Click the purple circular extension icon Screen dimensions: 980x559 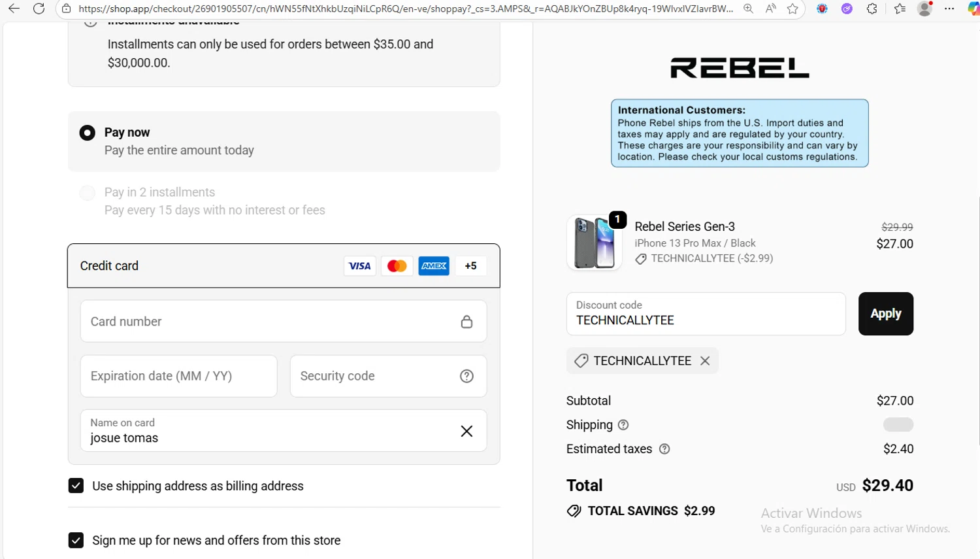coord(847,8)
